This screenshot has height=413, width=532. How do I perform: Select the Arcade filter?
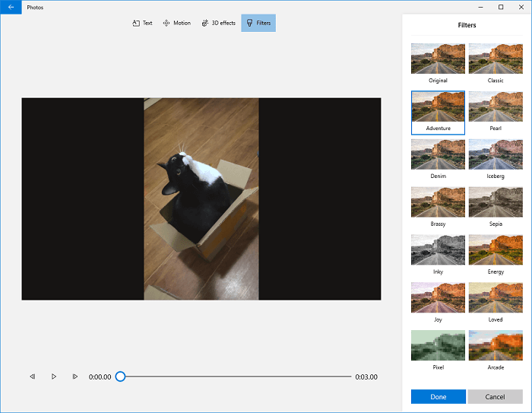point(496,345)
